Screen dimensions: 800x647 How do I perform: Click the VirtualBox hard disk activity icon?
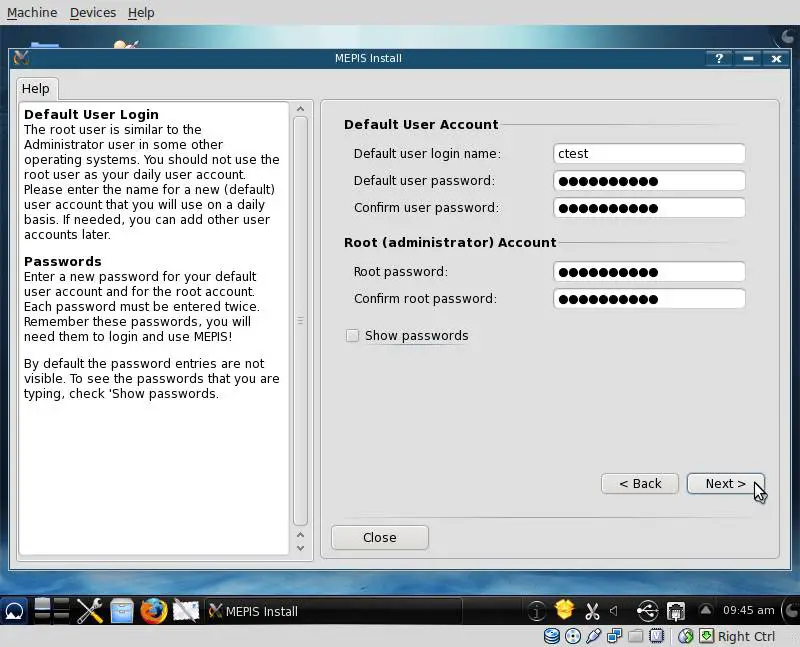point(552,636)
